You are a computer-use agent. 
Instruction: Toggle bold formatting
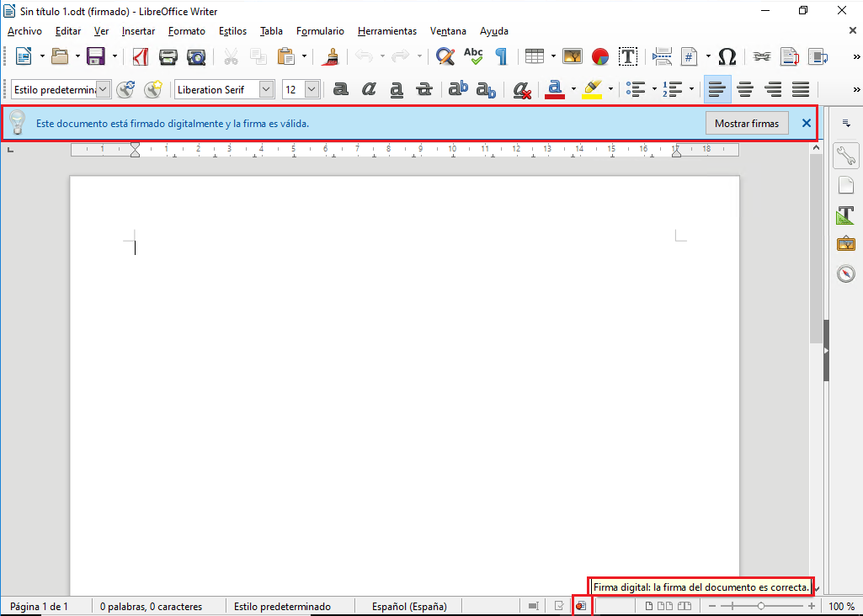[x=341, y=89]
